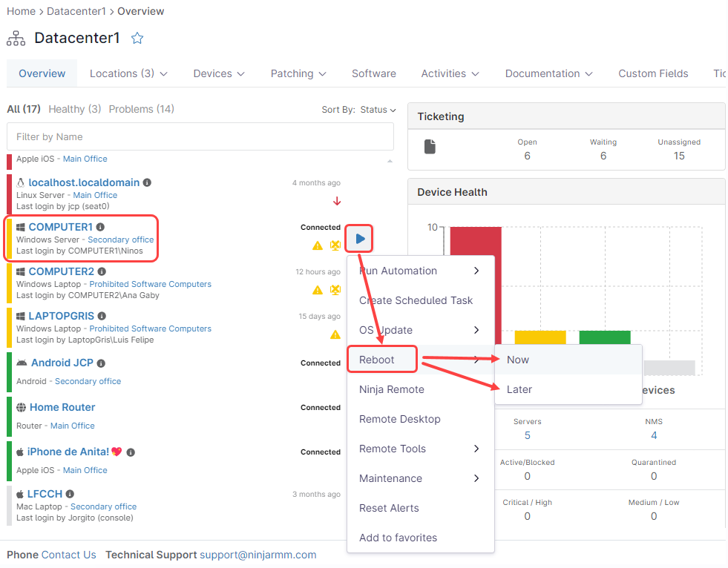This screenshot has height=568, width=728.
Task: Click info icon next to LAPTOPGRIS
Action: (102, 316)
